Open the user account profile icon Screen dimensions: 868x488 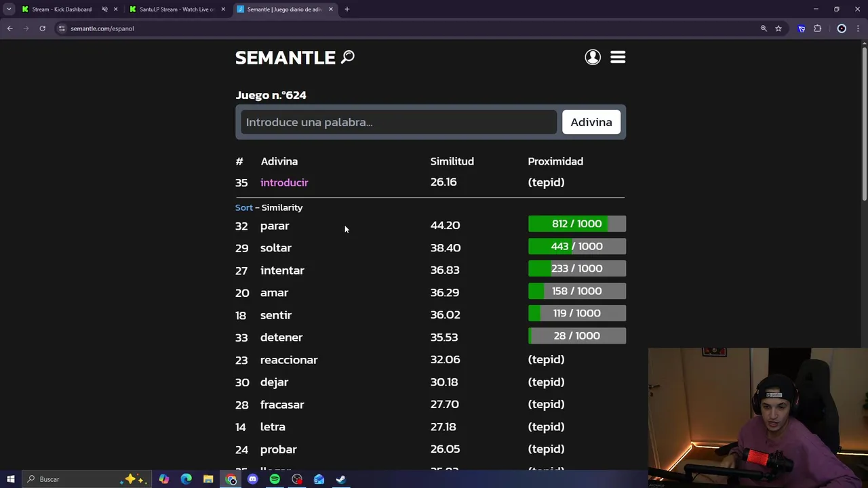(593, 57)
